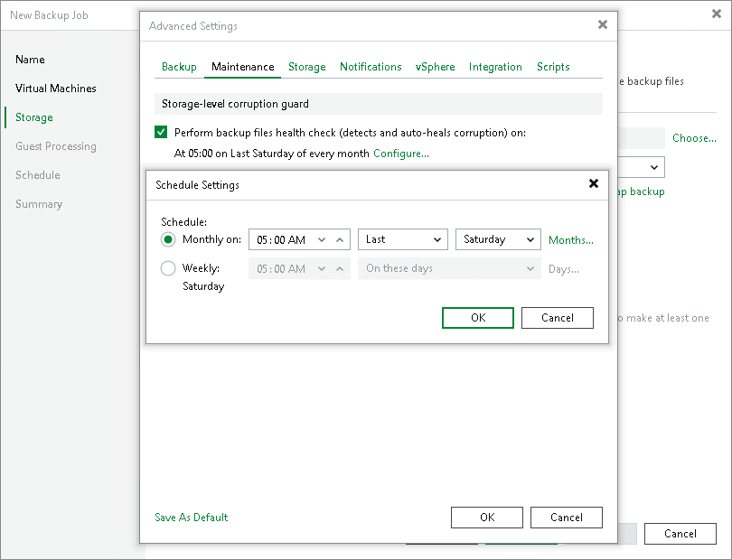Increase the Weekly time with up arrow
This screenshot has width=732, height=560.
[340, 269]
